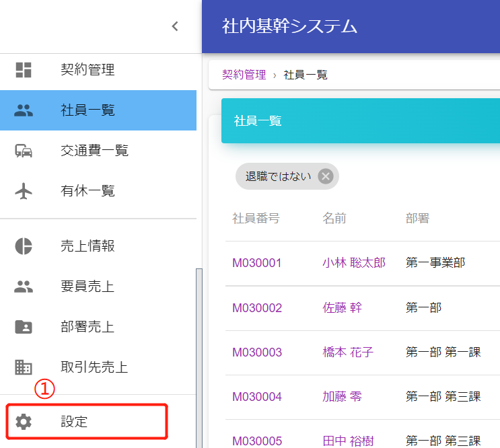Viewport: 500px width, 448px height.
Task: Open employee 橋本 花子's name link
Action: pos(347,352)
